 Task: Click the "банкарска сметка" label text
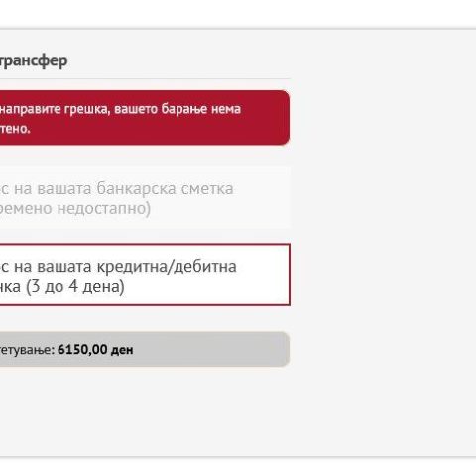165,189
